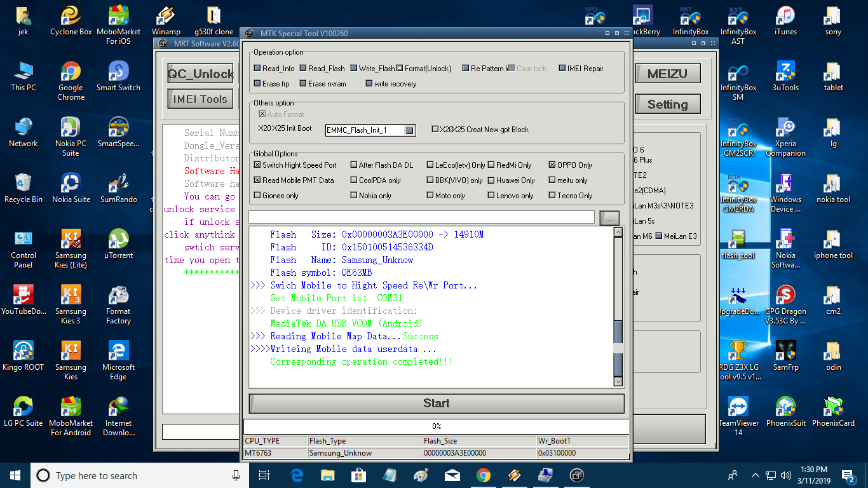
Task: Click log scrollbar down arrow
Action: click(618, 381)
